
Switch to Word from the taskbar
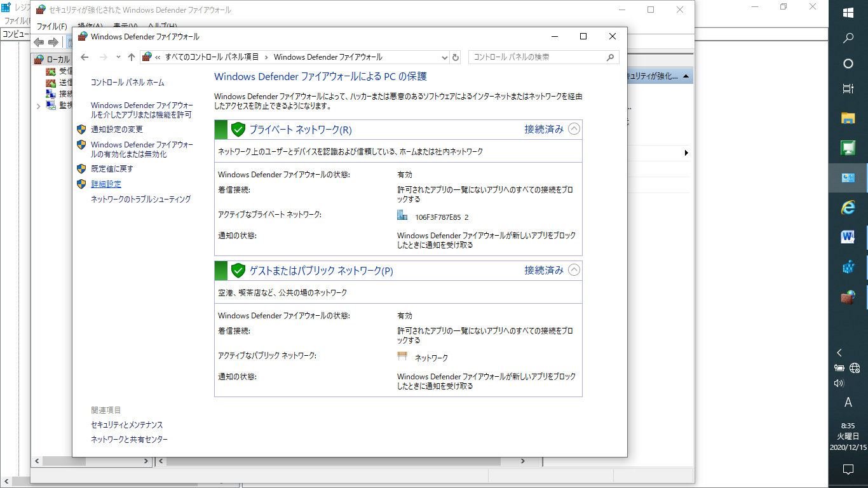(x=848, y=237)
